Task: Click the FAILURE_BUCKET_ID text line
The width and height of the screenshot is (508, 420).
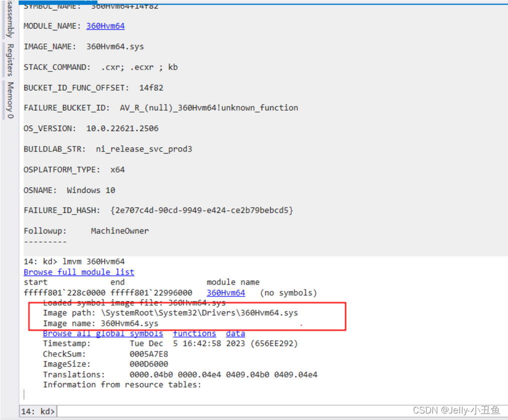Action: click(160, 107)
